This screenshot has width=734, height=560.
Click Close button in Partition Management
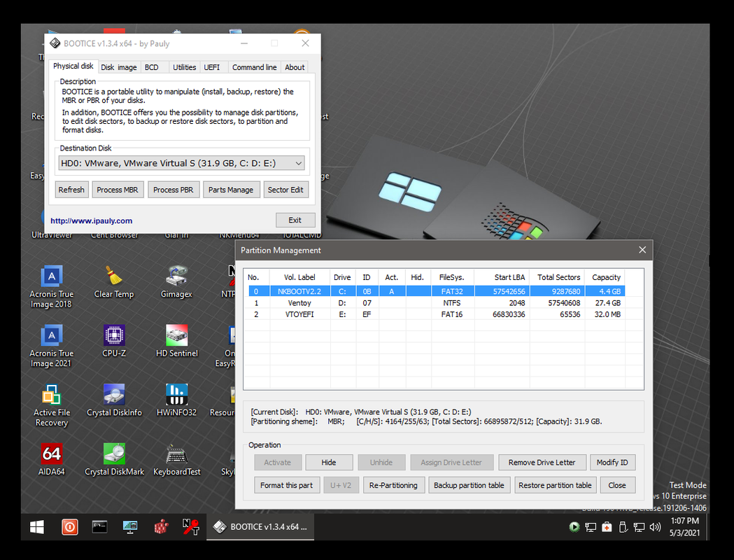617,486
